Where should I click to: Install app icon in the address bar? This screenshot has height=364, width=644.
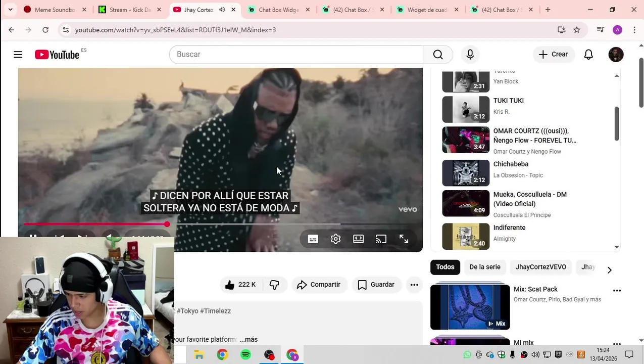coord(561,30)
